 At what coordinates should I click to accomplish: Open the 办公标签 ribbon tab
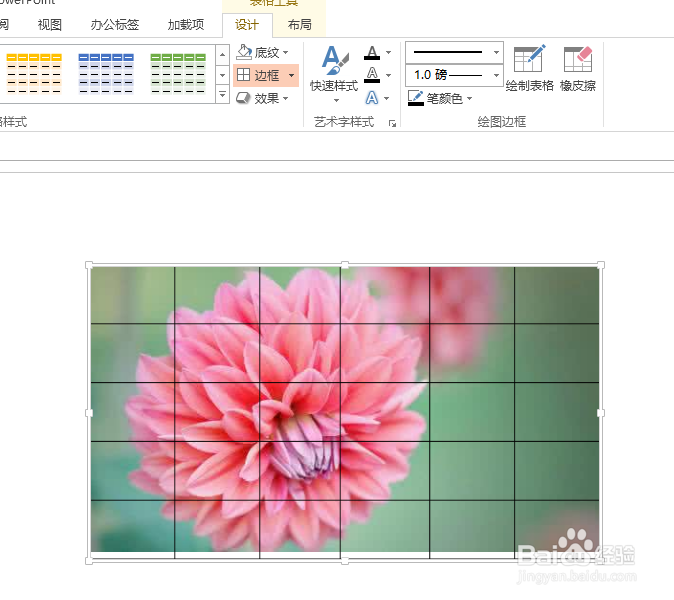[114, 25]
